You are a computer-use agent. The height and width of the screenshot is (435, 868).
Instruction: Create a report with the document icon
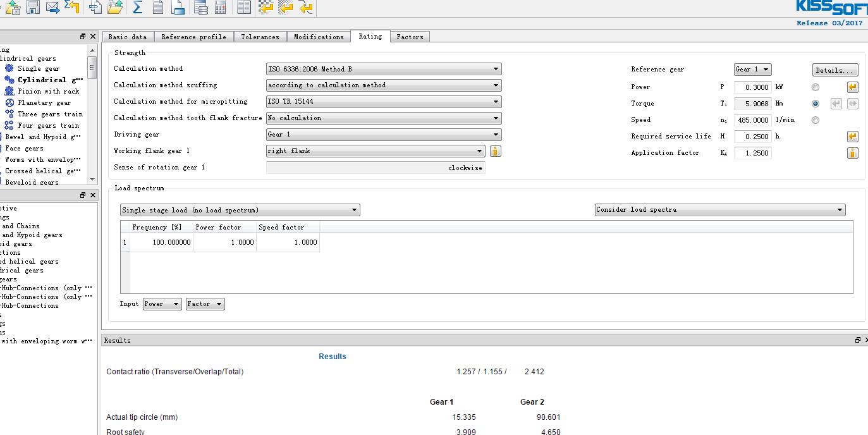pos(158,8)
